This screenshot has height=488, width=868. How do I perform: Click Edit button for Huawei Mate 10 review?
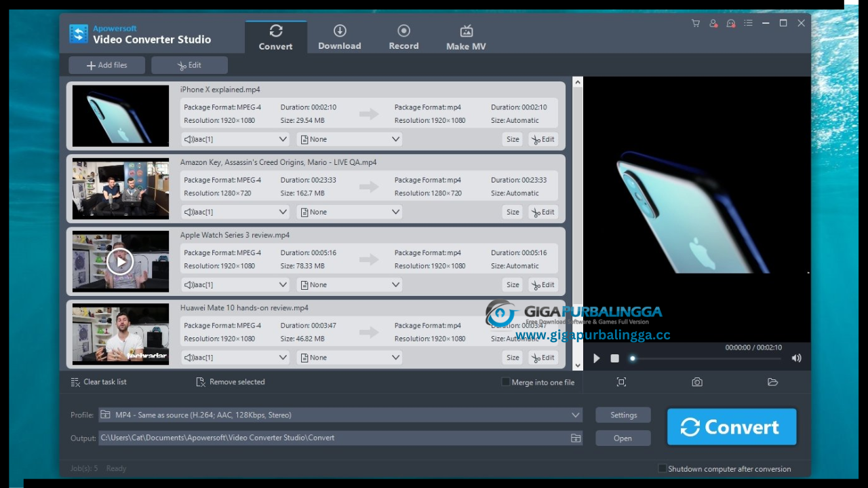coord(543,358)
